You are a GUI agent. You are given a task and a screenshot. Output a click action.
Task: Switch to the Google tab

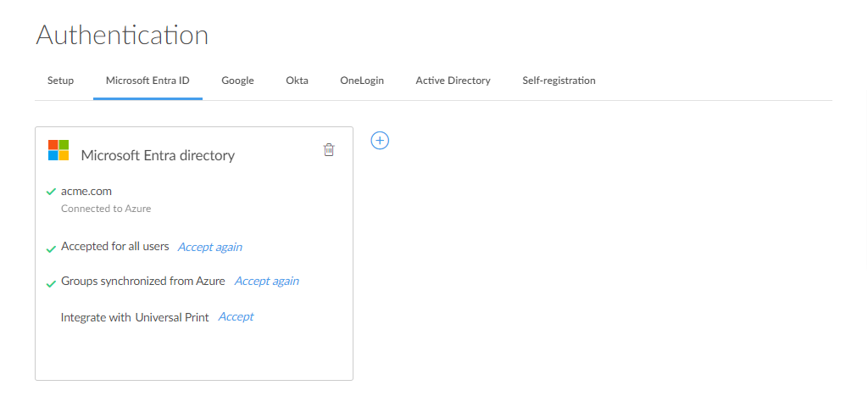point(237,81)
